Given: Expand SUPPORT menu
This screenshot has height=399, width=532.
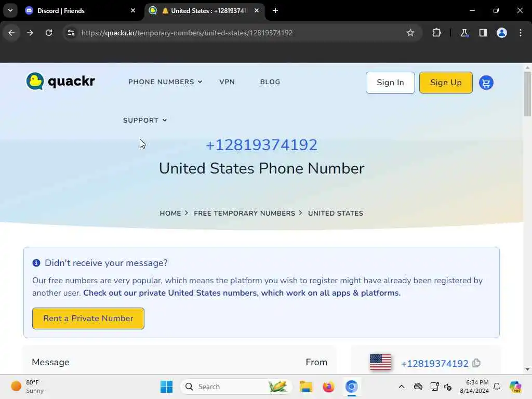Looking at the screenshot, I should click(x=145, y=120).
